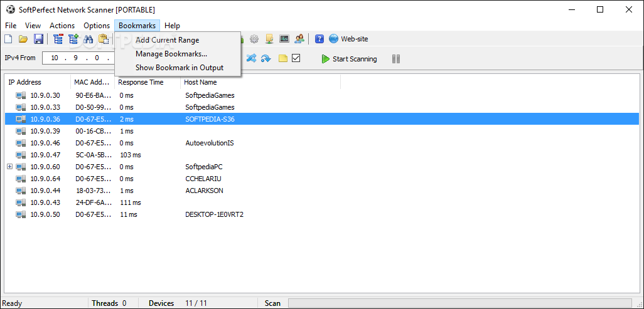The width and height of the screenshot is (644, 309).
Task: Sort by Response Time column header
Action: (x=148, y=82)
